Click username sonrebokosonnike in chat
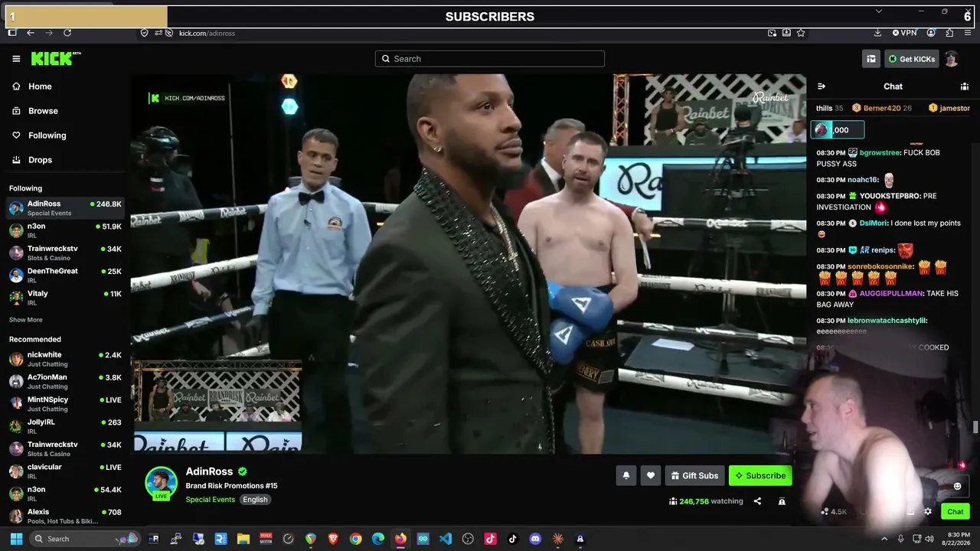The height and width of the screenshot is (551, 980). (880, 266)
